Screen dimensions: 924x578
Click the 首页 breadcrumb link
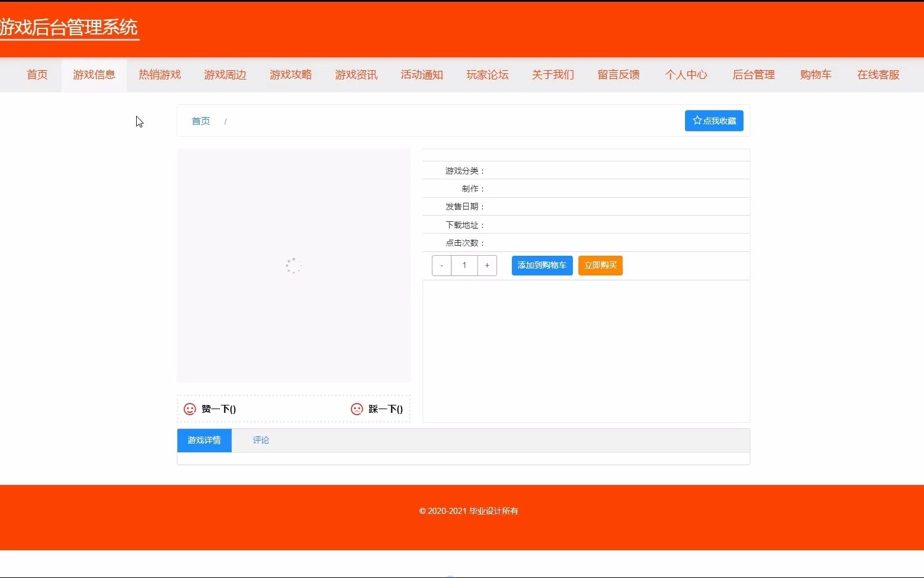pyautogui.click(x=201, y=121)
